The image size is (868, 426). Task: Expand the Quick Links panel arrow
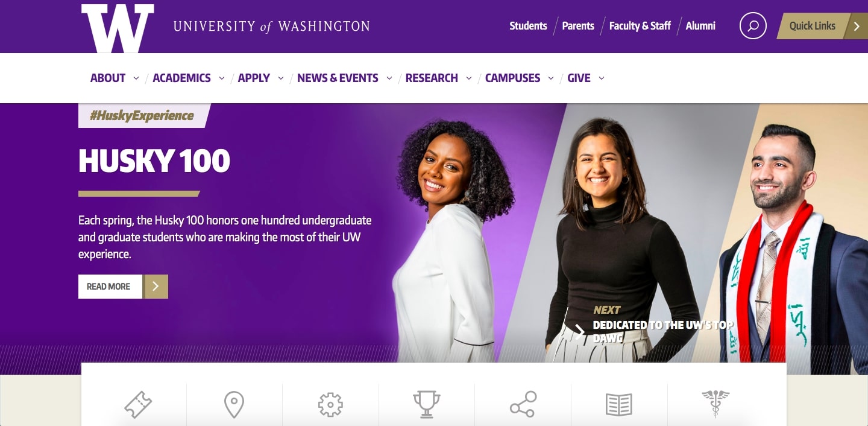point(857,26)
